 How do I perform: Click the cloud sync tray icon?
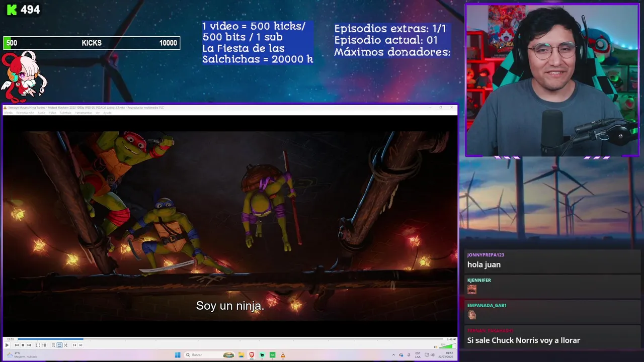coord(401,355)
